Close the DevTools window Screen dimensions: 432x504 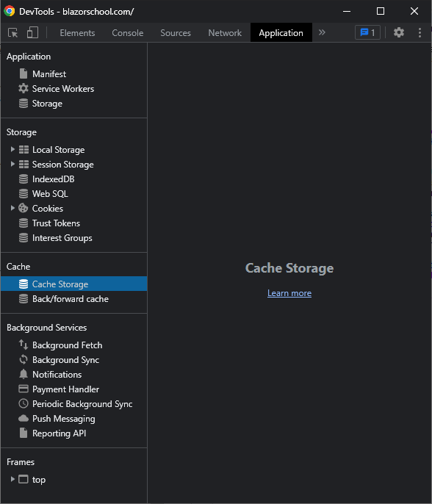tap(414, 11)
